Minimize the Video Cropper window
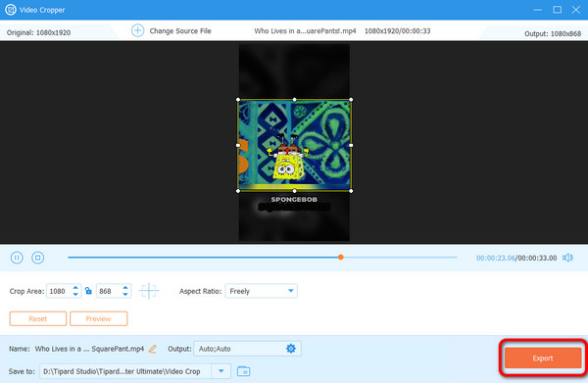This screenshot has width=588, height=383. (538, 10)
